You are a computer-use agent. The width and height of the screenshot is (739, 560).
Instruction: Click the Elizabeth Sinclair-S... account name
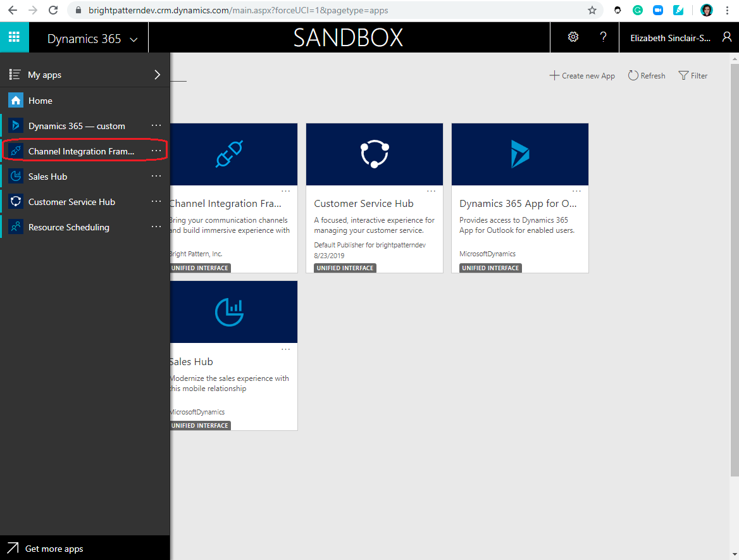tap(670, 38)
